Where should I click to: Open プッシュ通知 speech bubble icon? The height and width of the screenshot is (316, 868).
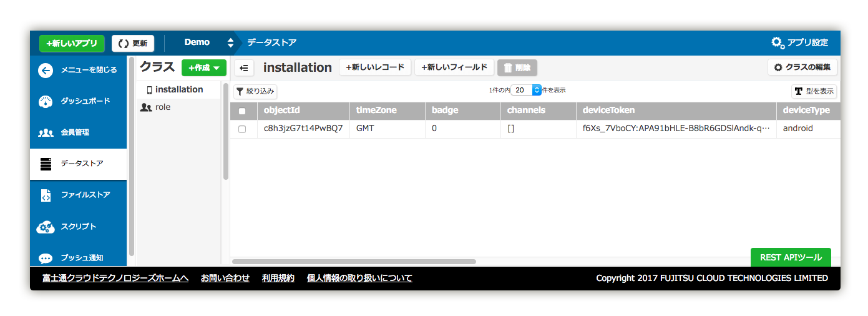click(x=46, y=258)
